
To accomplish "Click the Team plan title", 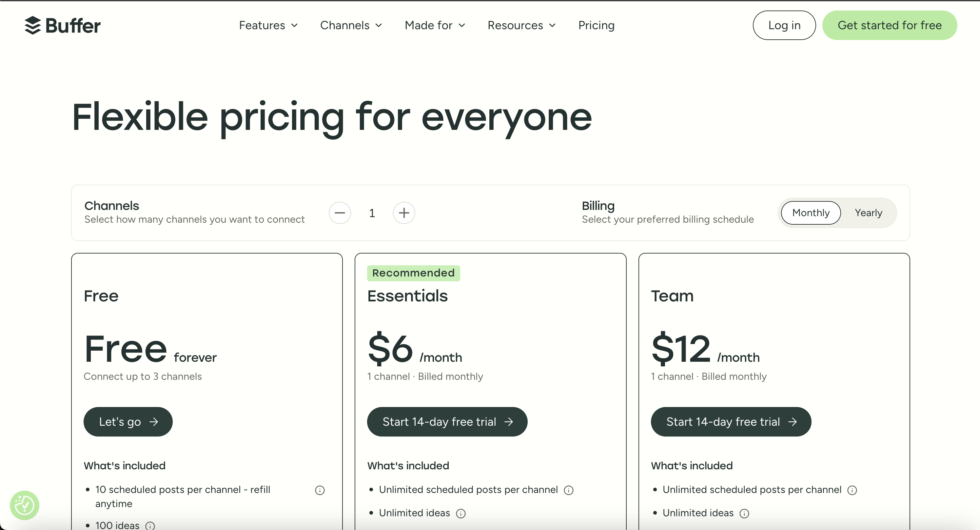I will (x=672, y=296).
